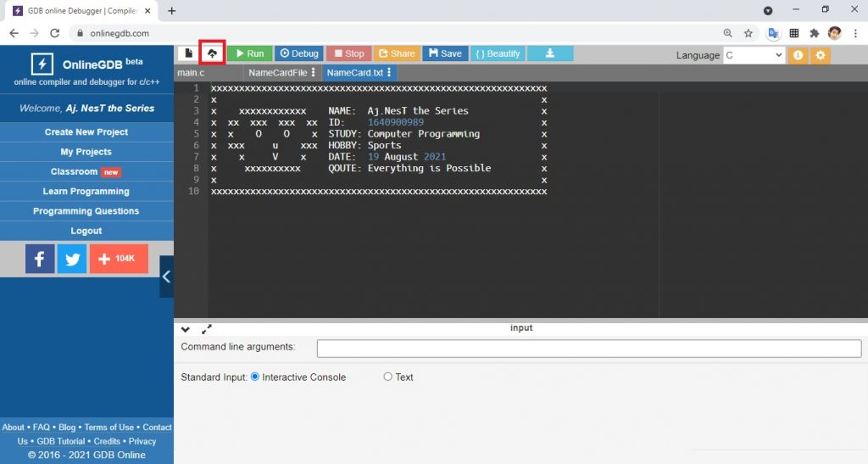The image size is (868, 464).
Task: Expand the console with fullscreen arrows icon
Action: (x=207, y=329)
